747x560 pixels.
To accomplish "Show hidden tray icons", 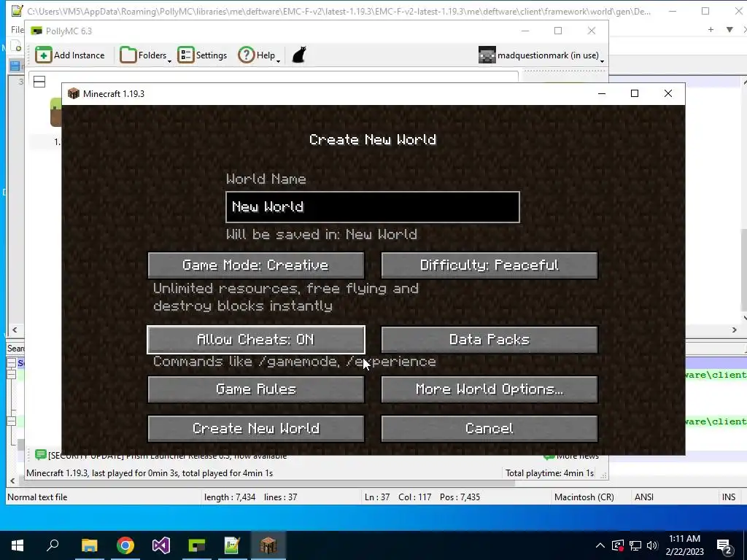I will (600, 545).
